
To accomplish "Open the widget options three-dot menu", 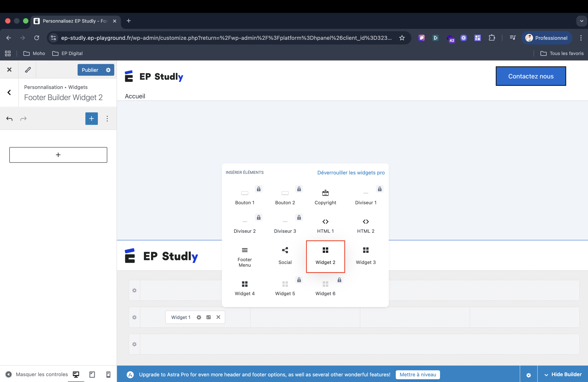I will [x=107, y=119].
